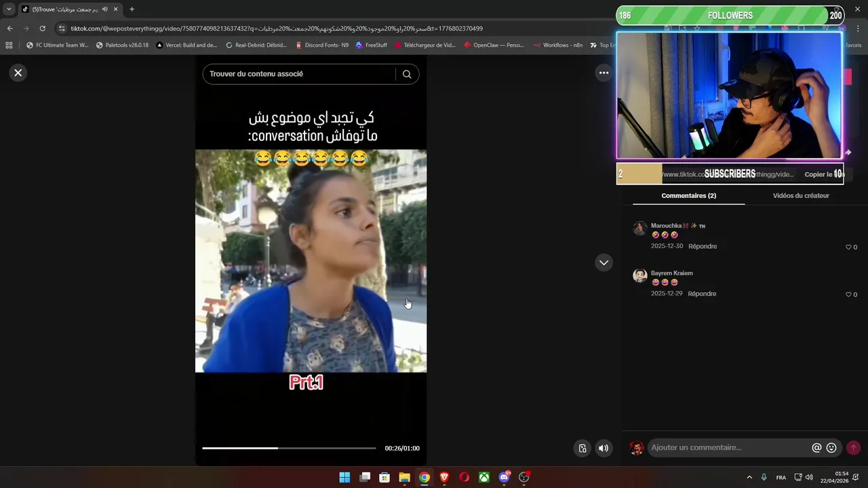Viewport: 868px width, 488px height.
Task: Switch to Commentaires (2) tab
Action: (x=688, y=195)
